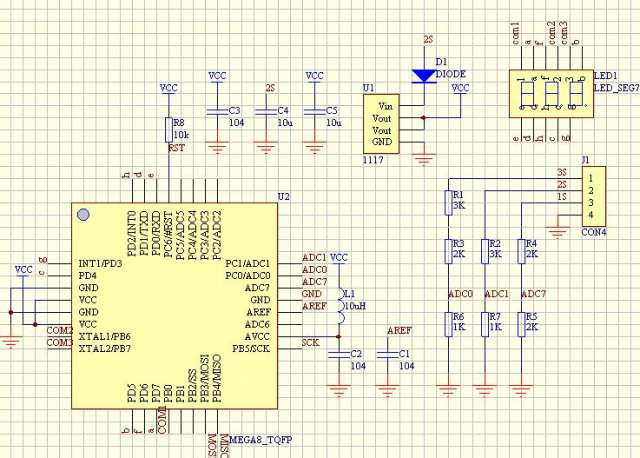Select the L1 10uH inductor
Screen dimensions: 640x458
point(338,306)
